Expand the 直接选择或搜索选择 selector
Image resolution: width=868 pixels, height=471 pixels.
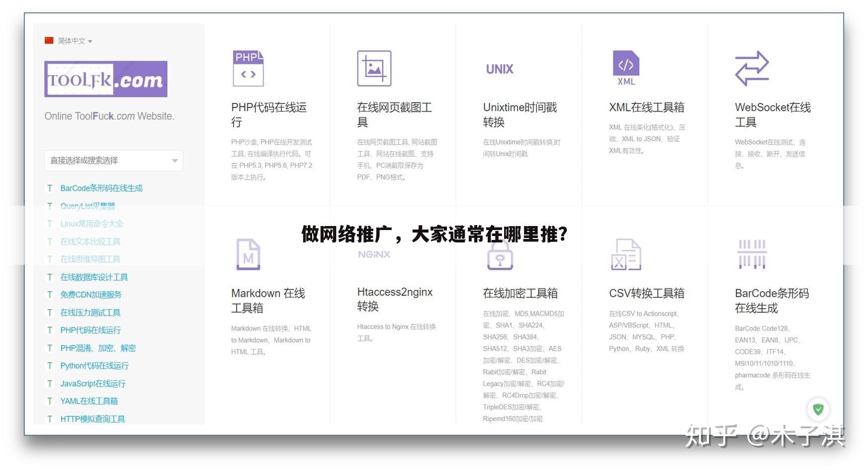point(114,160)
